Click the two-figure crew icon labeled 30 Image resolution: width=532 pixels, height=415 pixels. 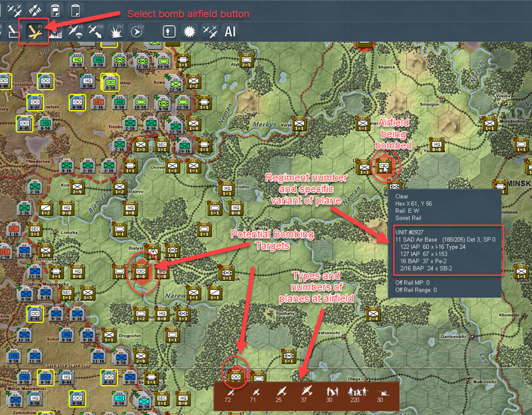click(332, 392)
